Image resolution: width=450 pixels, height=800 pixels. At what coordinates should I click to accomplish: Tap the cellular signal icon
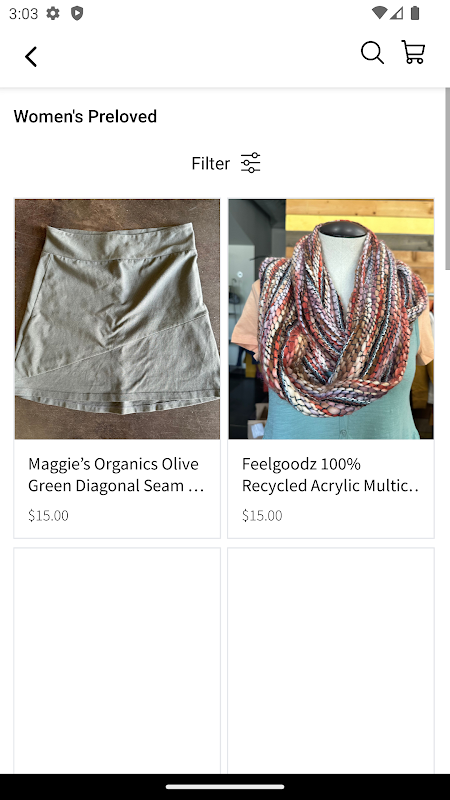pos(397,13)
